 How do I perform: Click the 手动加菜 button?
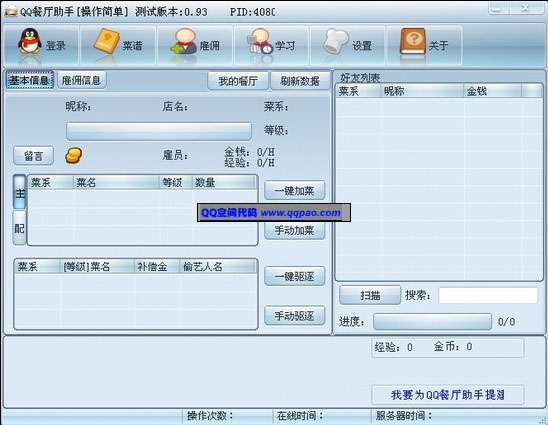295,230
